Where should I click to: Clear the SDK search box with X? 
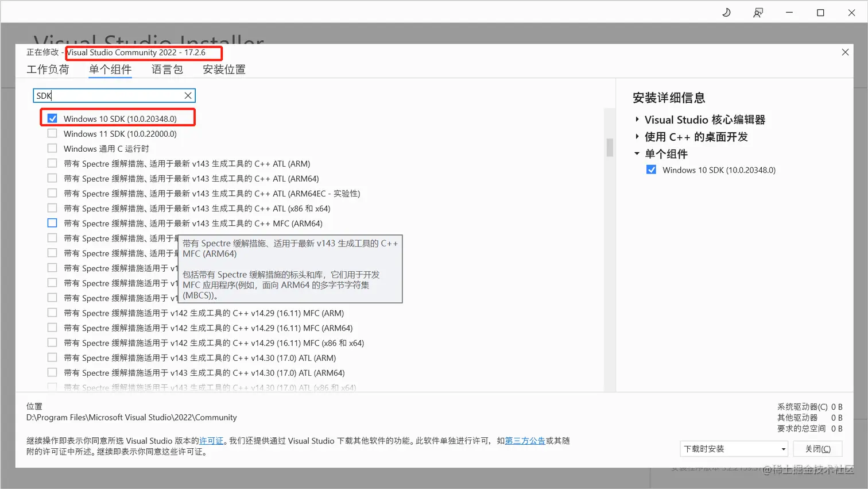pyautogui.click(x=188, y=95)
